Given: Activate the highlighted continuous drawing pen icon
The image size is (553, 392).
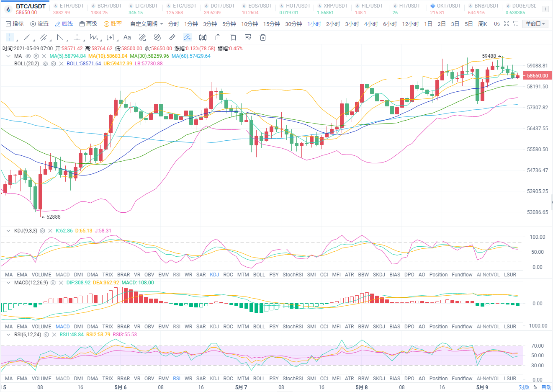Looking at the screenshot, I should (x=187, y=37).
